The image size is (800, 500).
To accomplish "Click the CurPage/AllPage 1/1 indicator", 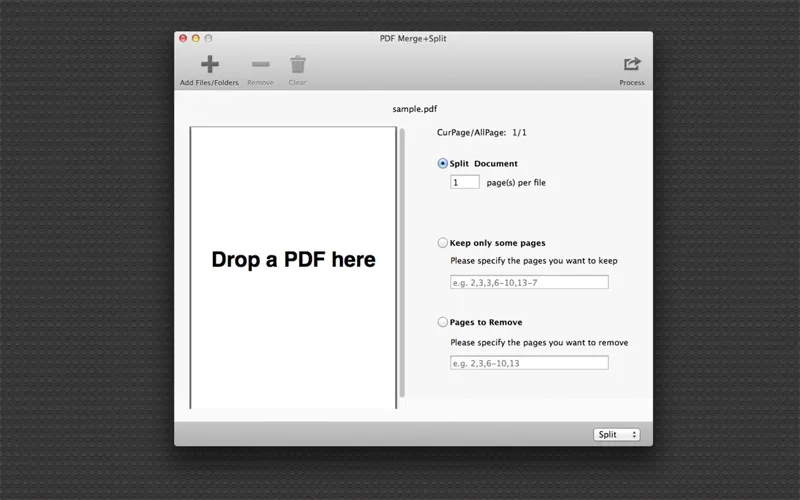I will [482, 133].
